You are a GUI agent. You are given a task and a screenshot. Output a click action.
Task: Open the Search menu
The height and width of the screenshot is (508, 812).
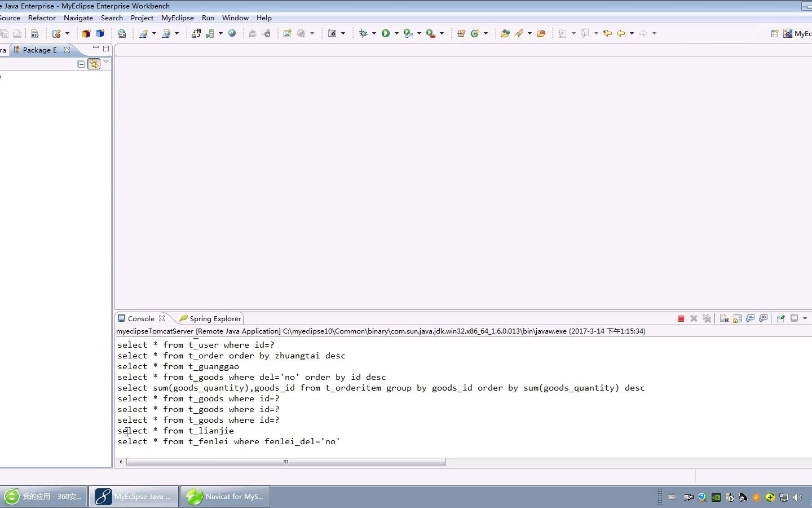pos(112,18)
